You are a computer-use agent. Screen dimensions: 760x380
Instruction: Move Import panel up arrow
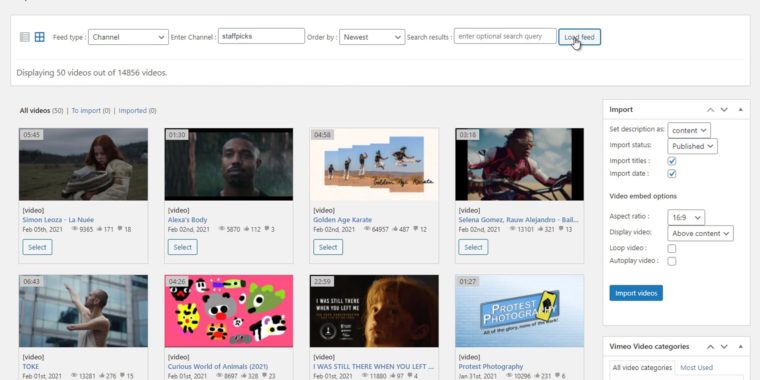pos(710,110)
